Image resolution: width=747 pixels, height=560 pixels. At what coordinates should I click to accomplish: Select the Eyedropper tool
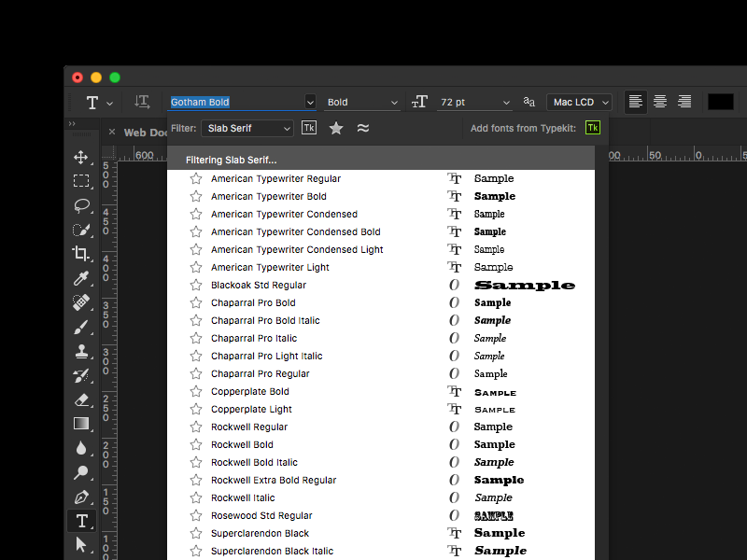81,278
